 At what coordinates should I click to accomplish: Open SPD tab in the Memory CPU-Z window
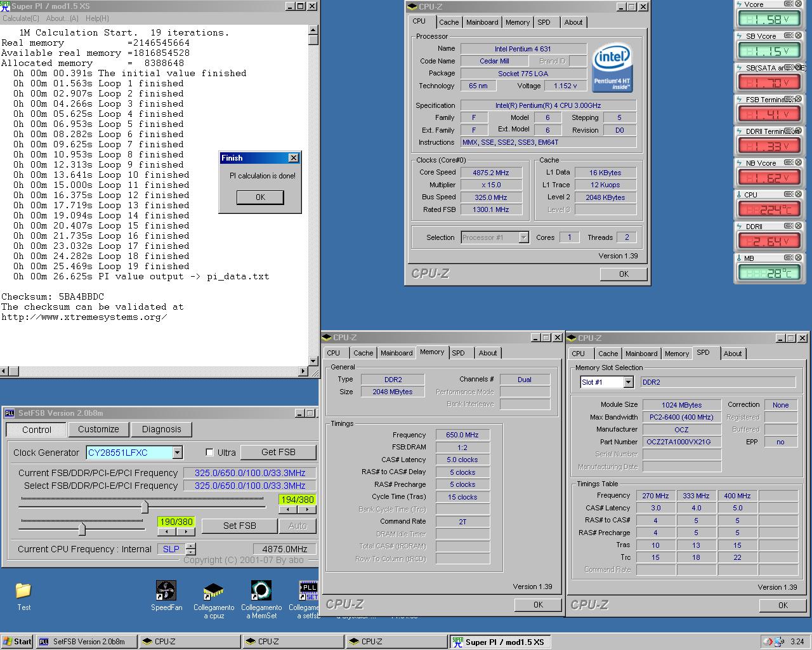(458, 353)
